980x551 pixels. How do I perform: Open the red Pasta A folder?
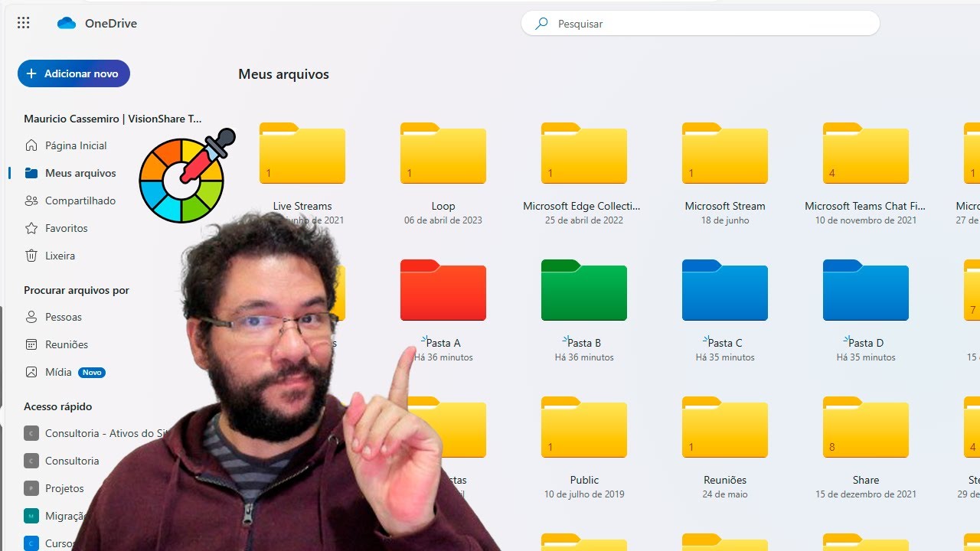(443, 290)
